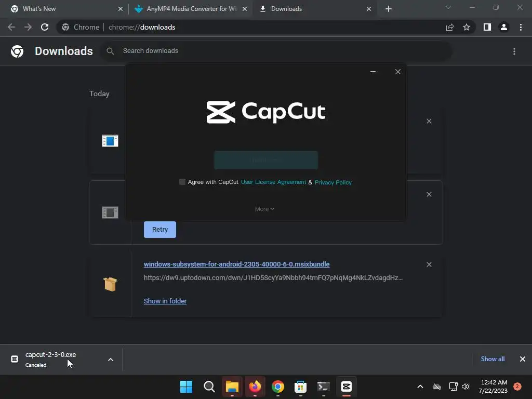Open the User License Agreement link
Screen dimensions: 532x399
click(x=273, y=182)
